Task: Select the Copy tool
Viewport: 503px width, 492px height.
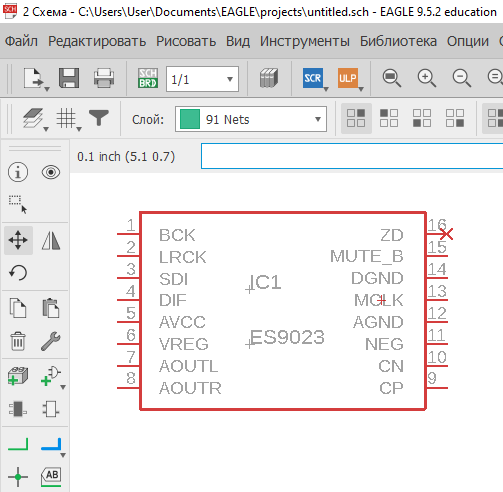Action: coord(18,308)
